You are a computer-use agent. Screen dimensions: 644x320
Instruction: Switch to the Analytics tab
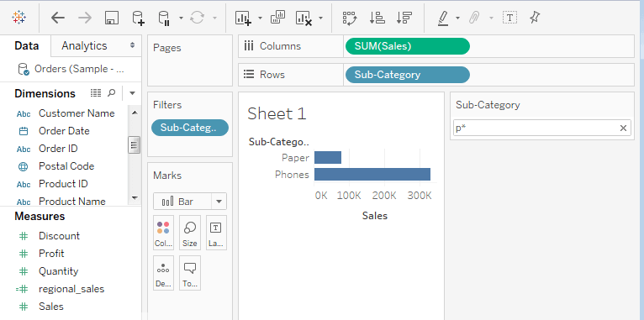(84, 46)
